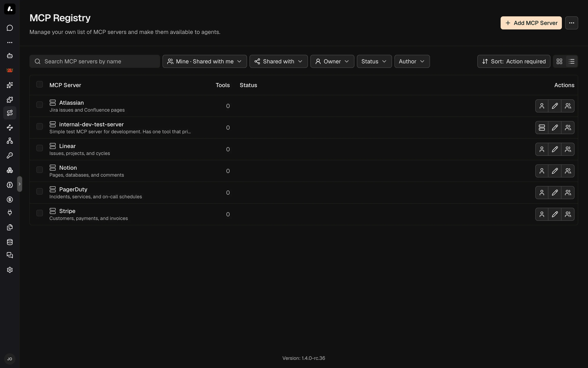Click the app logo at top left
This screenshot has width=588, height=368.
(10, 9)
